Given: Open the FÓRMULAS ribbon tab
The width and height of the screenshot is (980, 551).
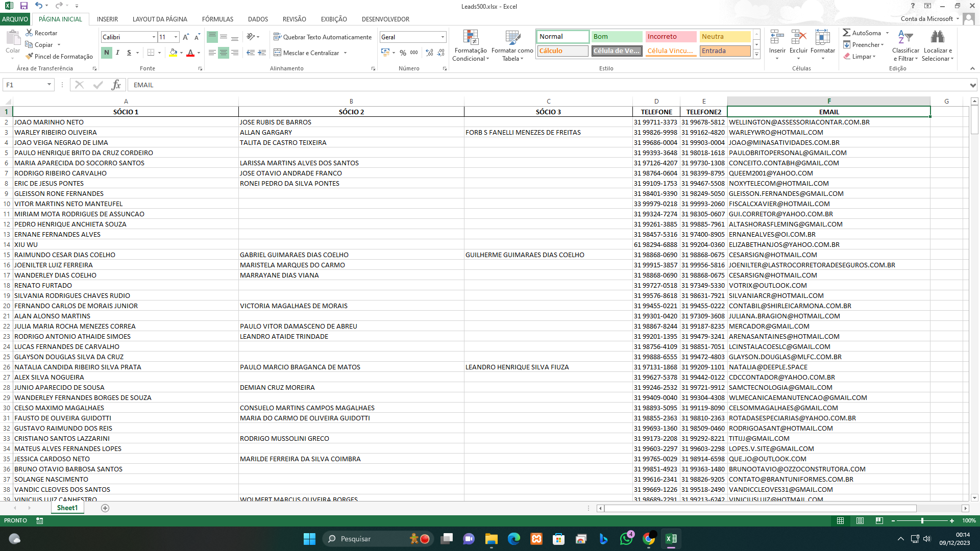Looking at the screenshot, I should pyautogui.click(x=217, y=19).
